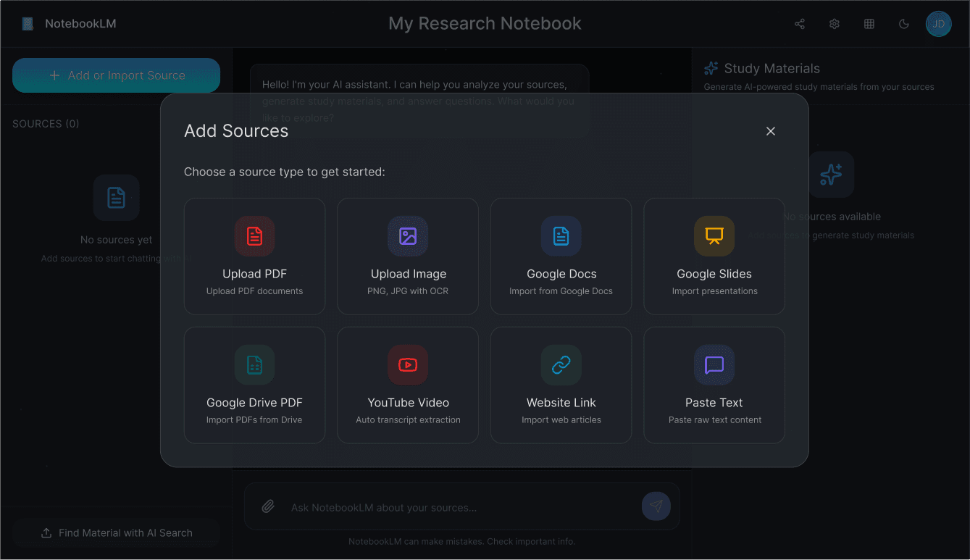This screenshot has width=970, height=560.
Task: Click Ask NotebookLM about your sources field
Action: (462, 507)
